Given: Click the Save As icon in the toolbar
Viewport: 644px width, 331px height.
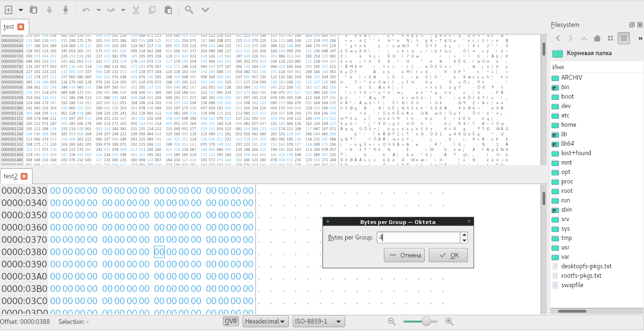Looking at the screenshot, I should (x=65, y=9).
